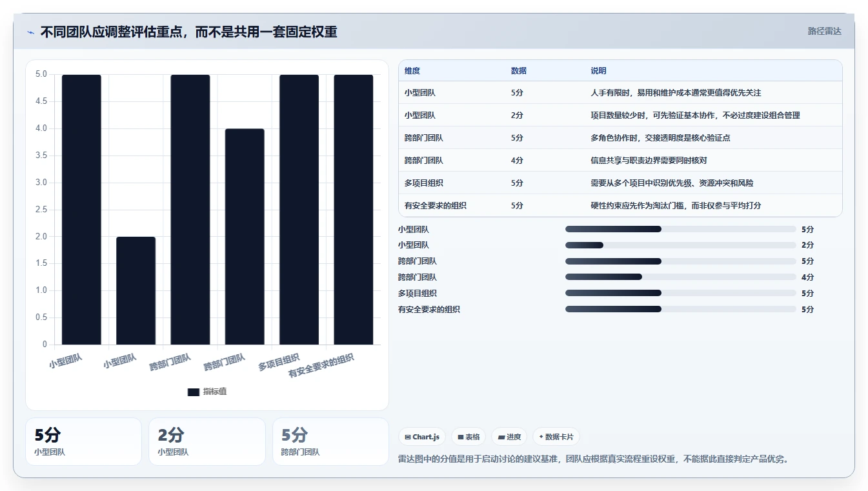
Task: Click the 多项目组织 progress bar
Action: coord(681,293)
